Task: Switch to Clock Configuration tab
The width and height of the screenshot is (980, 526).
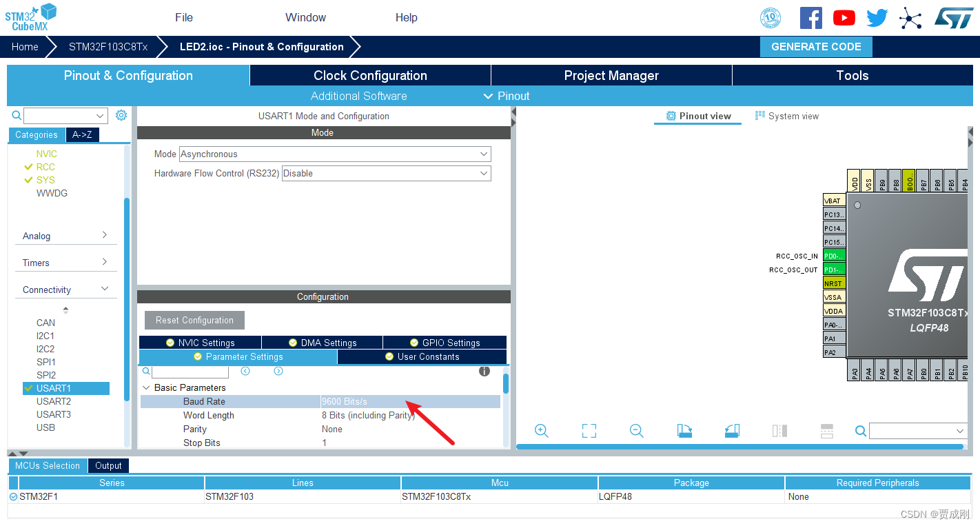Action: pos(370,76)
